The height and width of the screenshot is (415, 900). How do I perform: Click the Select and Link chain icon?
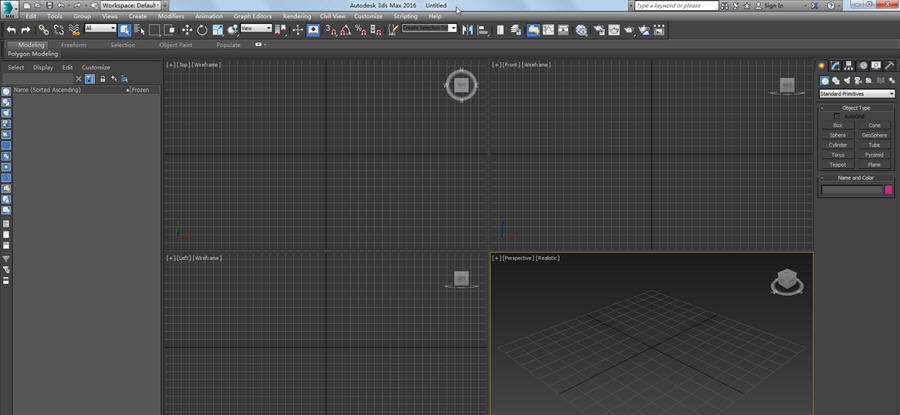(43, 30)
